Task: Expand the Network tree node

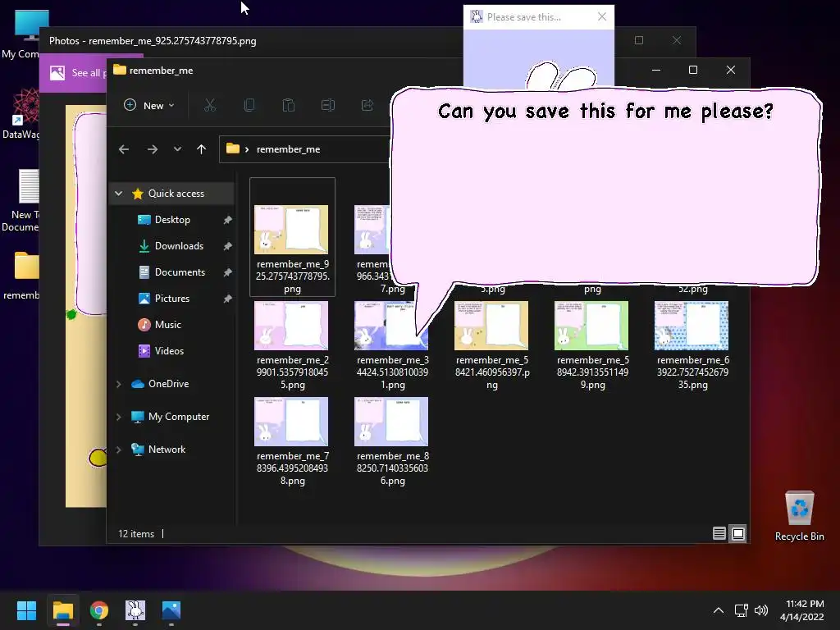Action: [119, 450]
